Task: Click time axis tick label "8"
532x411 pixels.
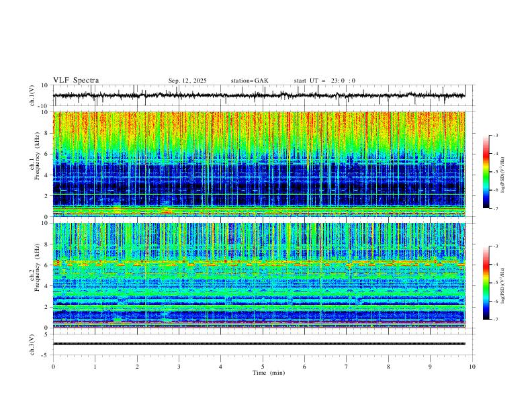Action: pos(388,367)
